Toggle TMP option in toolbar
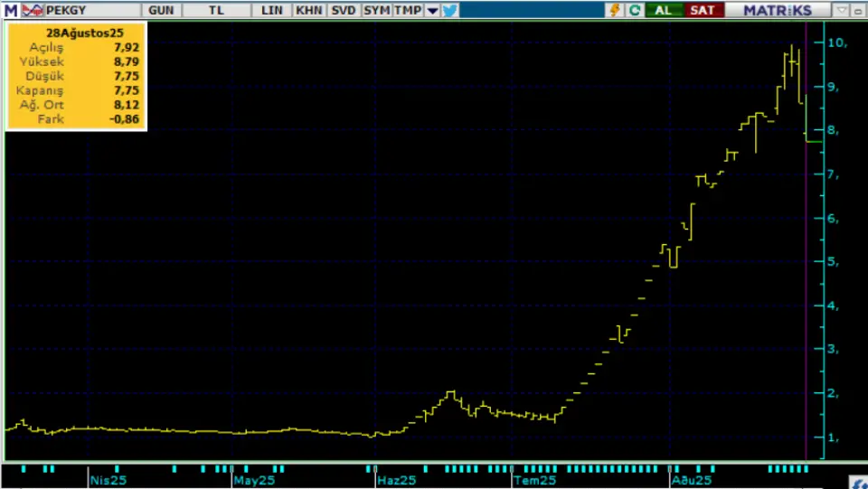 408,10
